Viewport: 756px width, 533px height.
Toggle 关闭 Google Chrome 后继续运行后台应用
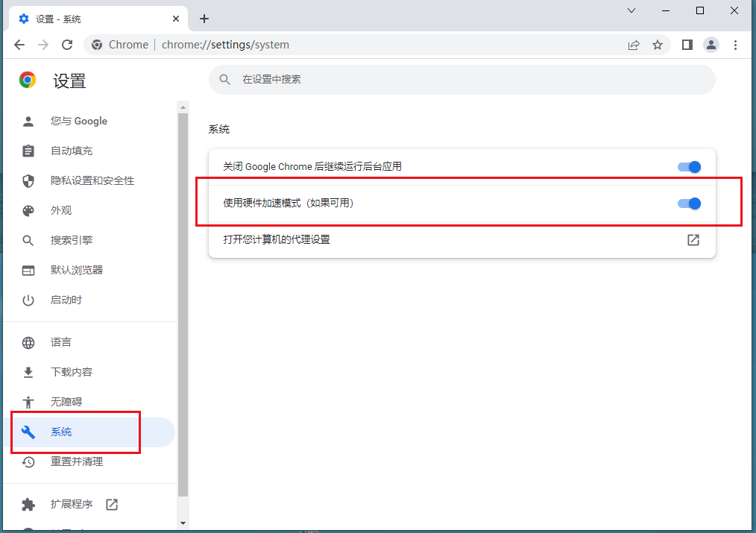pos(689,167)
